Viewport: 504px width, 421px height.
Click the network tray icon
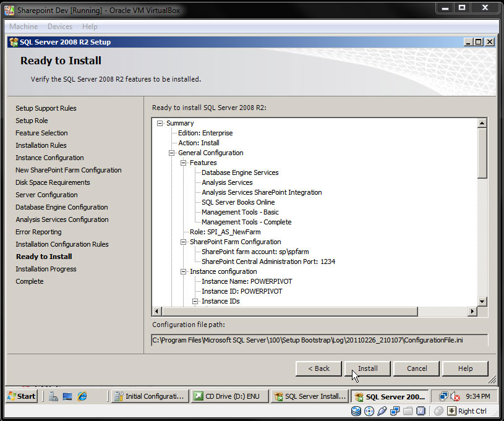443,396
